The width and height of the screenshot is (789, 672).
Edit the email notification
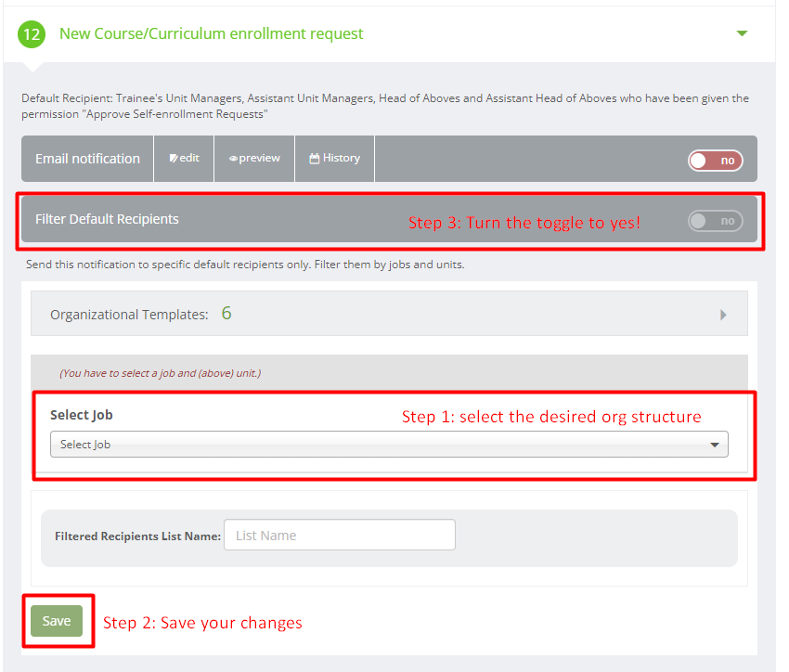(184, 158)
